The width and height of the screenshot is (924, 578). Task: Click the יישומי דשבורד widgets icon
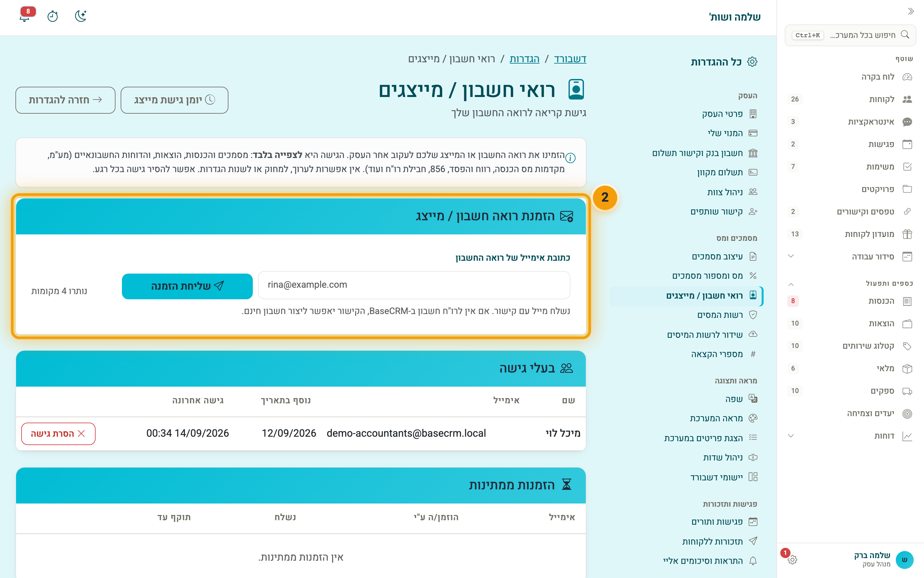tap(753, 477)
